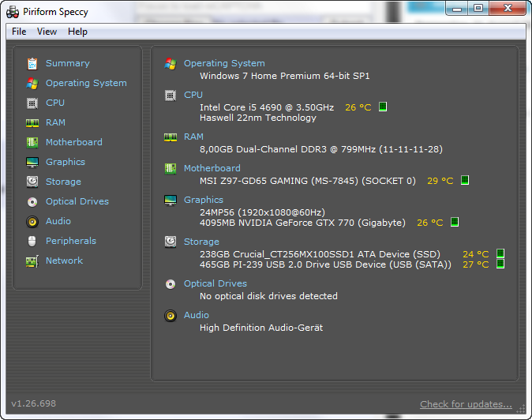Viewport: 532px width, 420px height.
Task: Click the GeForce GTX 770 temperature indicator
Action: coord(455,223)
